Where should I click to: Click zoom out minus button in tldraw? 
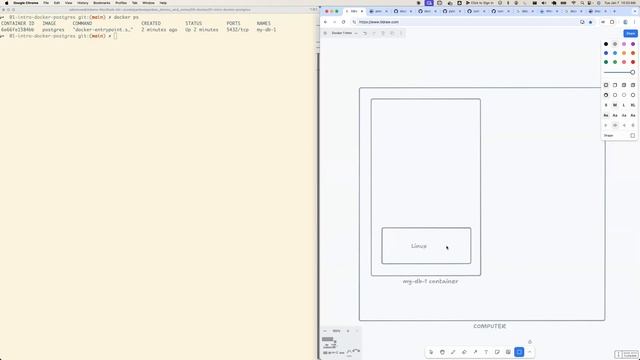click(325, 331)
